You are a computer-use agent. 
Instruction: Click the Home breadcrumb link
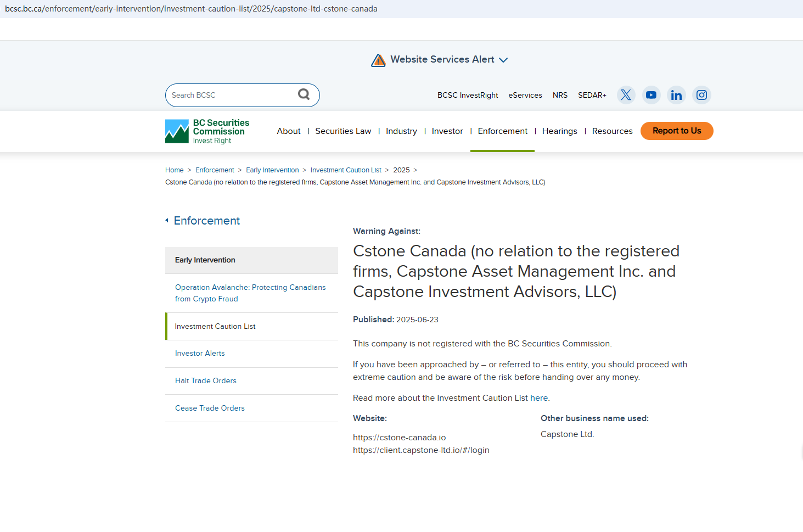[x=175, y=170]
